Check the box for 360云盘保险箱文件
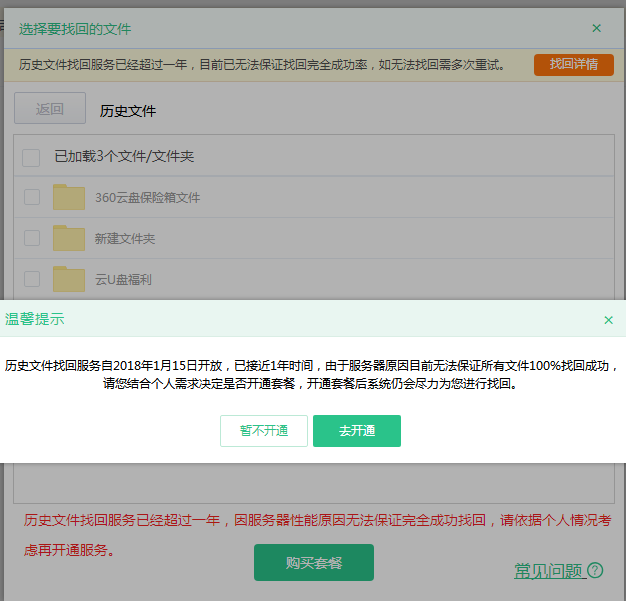The image size is (626, 601). tap(32, 197)
